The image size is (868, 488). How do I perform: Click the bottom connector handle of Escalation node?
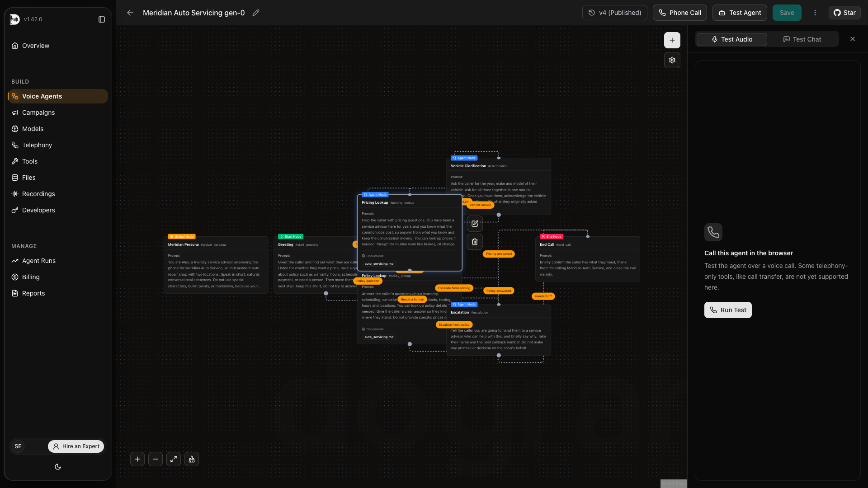coord(499,356)
